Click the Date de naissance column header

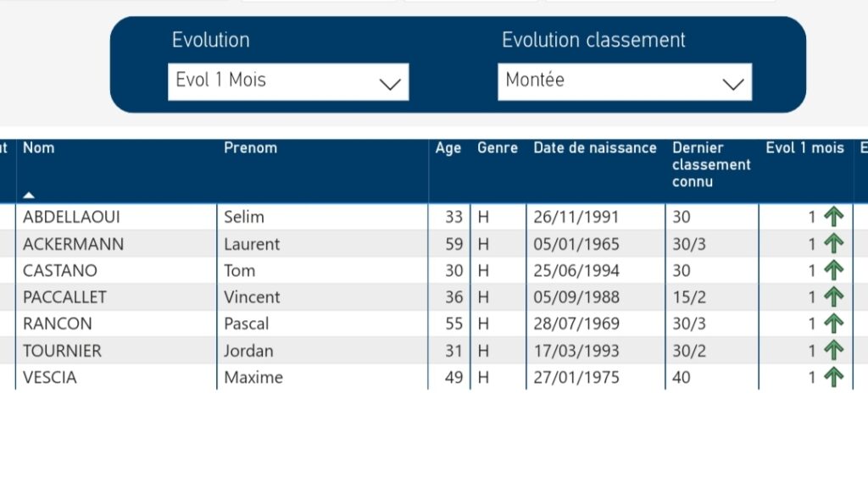[594, 148]
